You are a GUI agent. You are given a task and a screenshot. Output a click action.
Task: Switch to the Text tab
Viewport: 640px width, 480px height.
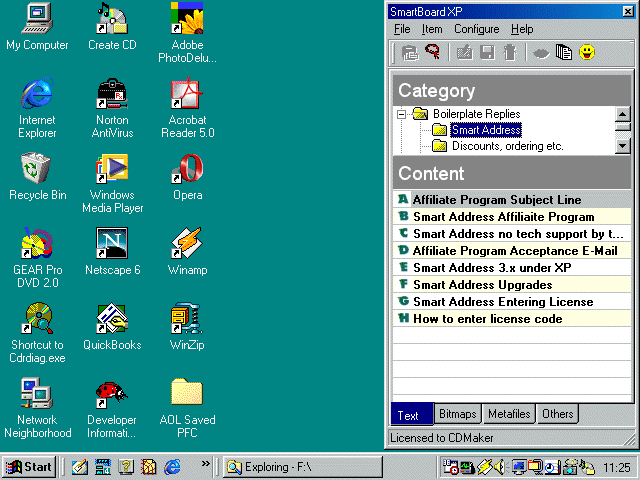pyautogui.click(x=412, y=414)
